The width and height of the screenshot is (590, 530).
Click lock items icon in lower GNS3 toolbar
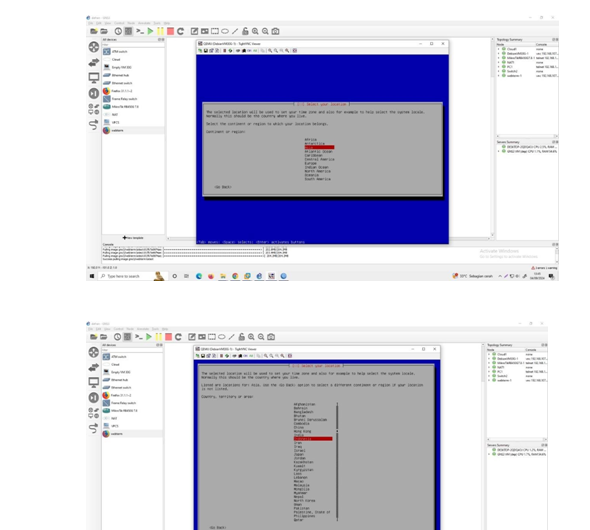click(242, 337)
